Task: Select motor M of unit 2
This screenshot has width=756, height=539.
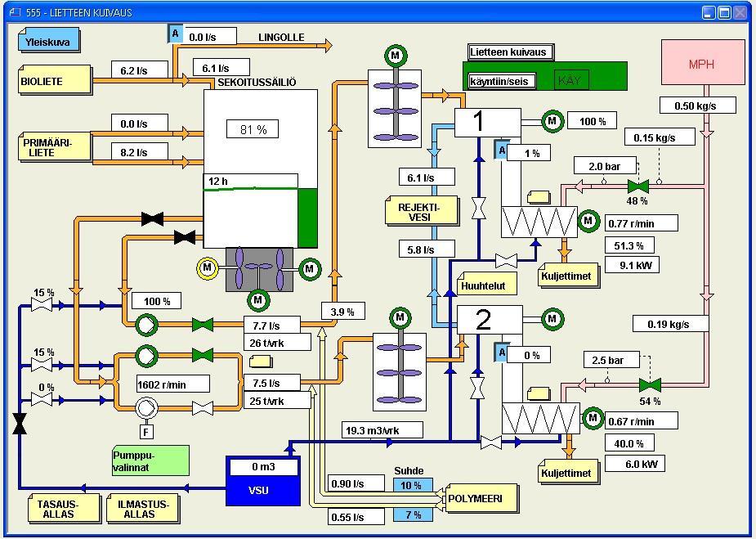Action: tap(552, 318)
